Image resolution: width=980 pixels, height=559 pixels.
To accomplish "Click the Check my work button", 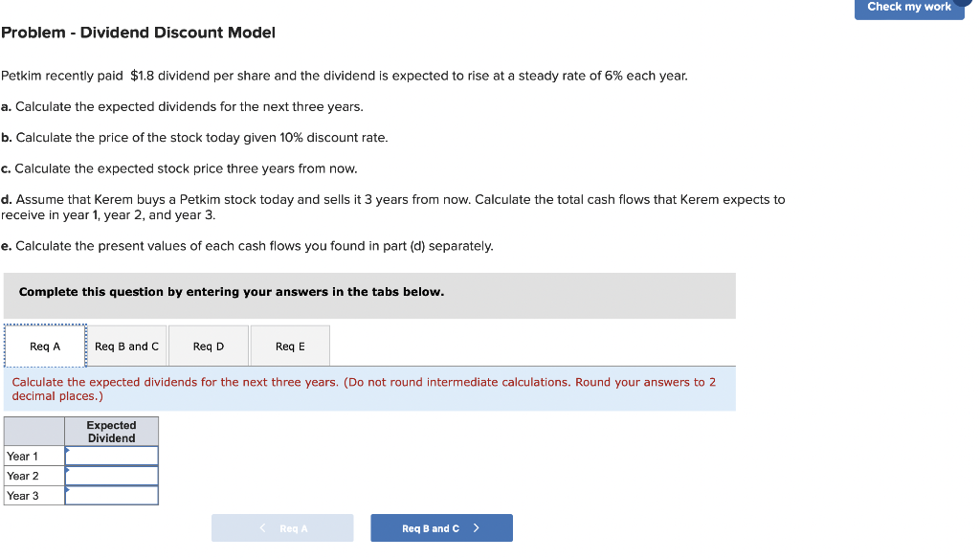I will (x=908, y=7).
